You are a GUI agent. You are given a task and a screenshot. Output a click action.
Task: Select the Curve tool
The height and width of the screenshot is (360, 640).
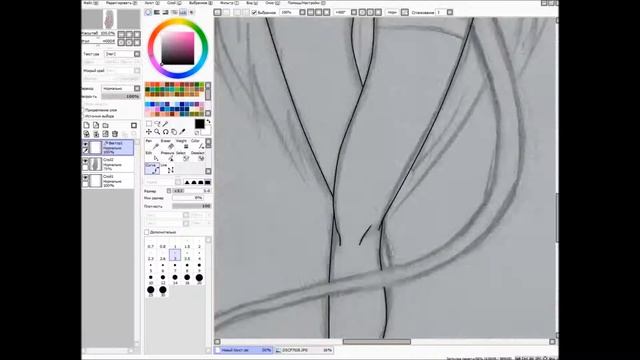[x=152, y=168]
